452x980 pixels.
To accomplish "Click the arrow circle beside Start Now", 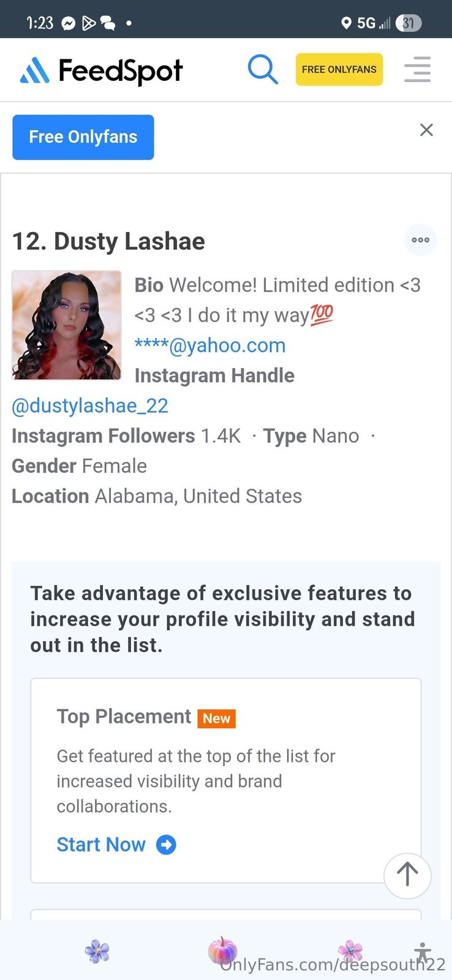I will pyautogui.click(x=166, y=845).
